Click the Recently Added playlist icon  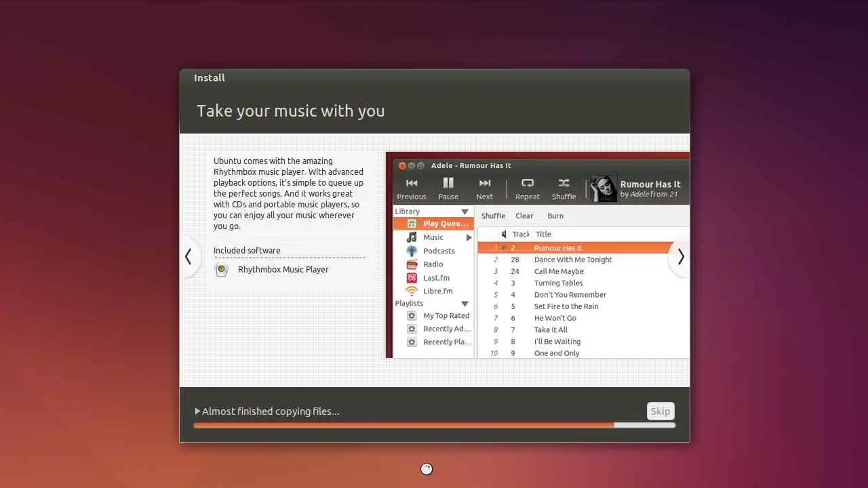(x=412, y=329)
